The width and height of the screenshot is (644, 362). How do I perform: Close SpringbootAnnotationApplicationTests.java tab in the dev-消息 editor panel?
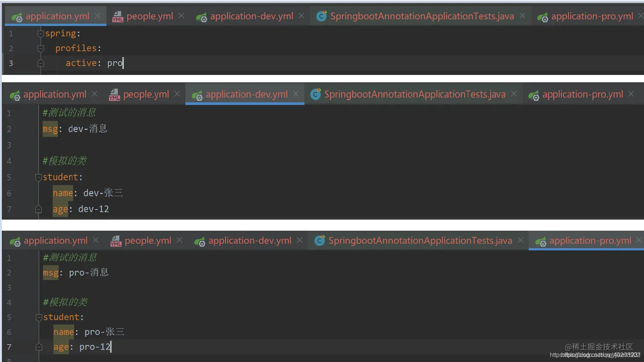pyautogui.click(x=514, y=94)
